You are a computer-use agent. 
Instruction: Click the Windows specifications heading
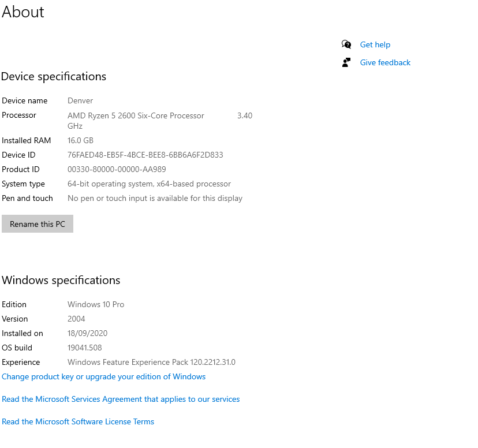[61, 280]
